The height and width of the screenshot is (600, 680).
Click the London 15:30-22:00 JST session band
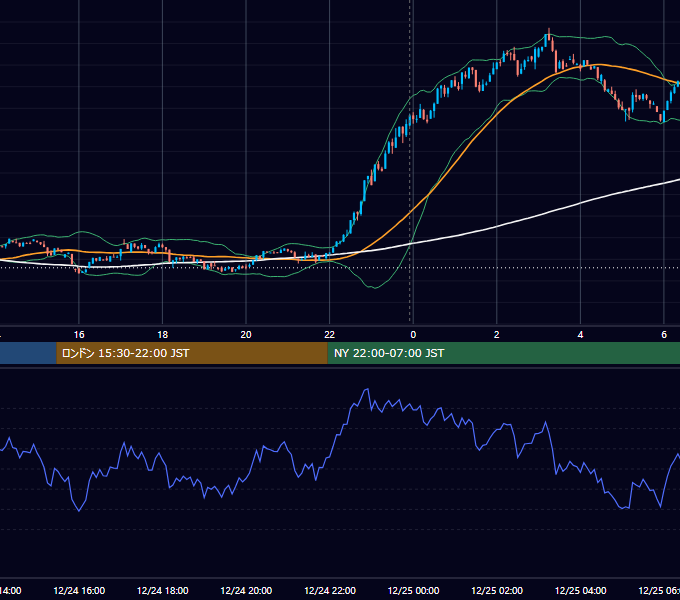click(192, 353)
